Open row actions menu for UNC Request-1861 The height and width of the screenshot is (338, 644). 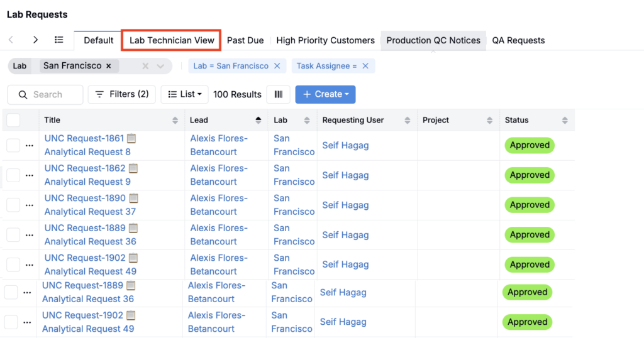(x=29, y=146)
